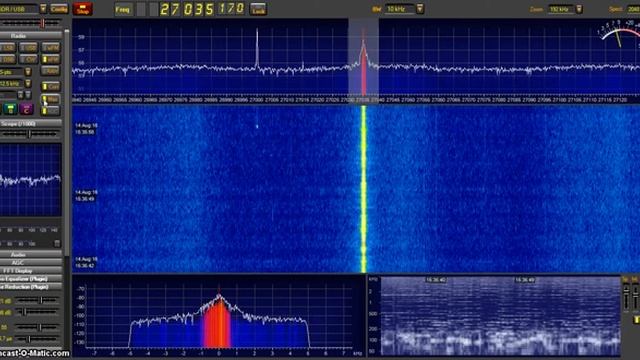Expand the Noise Reduction (Plugin) panel
640x360 pixels.
pyautogui.click(x=31, y=287)
